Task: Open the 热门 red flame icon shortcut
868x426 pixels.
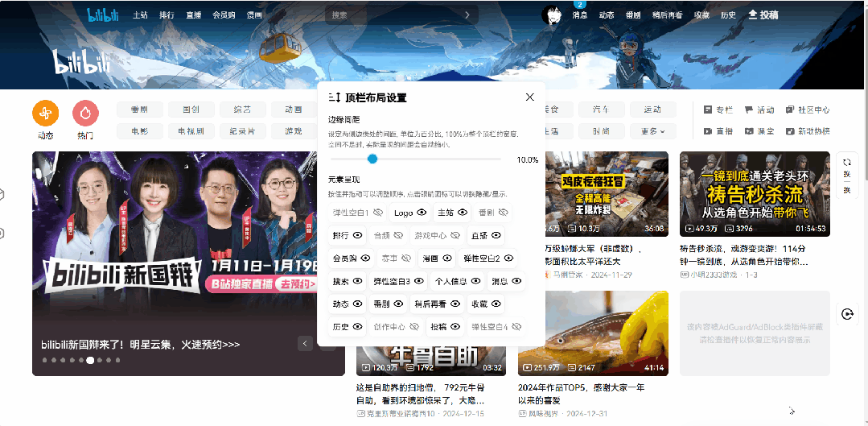Action: point(85,114)
